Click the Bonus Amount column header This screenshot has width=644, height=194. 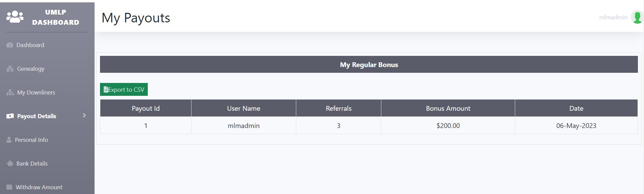(x=448, y=108)
